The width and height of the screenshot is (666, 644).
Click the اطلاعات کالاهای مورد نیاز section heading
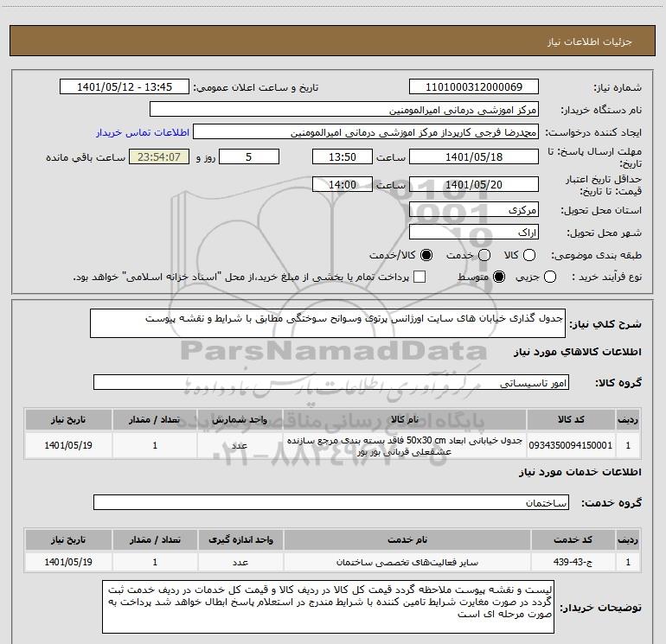(x=577, y=352)
